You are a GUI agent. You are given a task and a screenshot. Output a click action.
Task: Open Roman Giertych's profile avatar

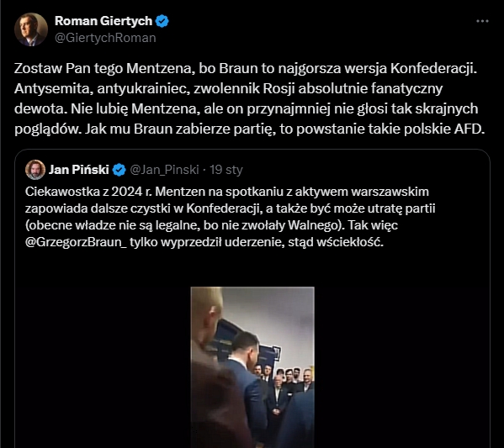[x=31, y=29]
